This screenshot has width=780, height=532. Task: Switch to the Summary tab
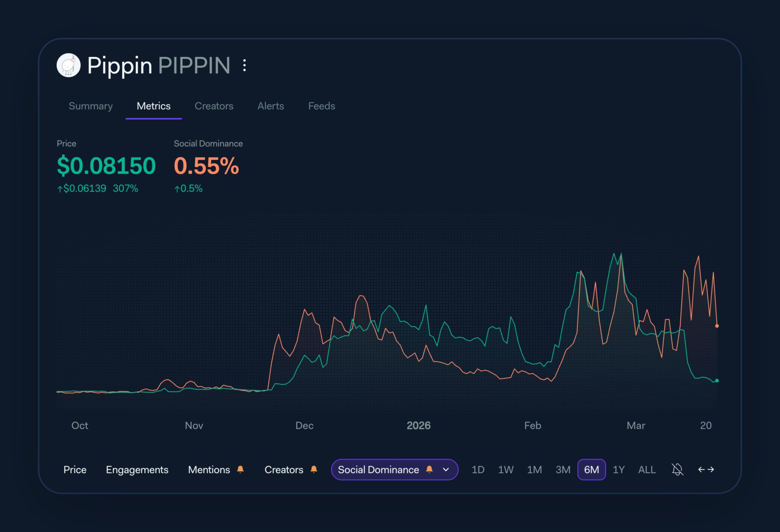[91, 106]
